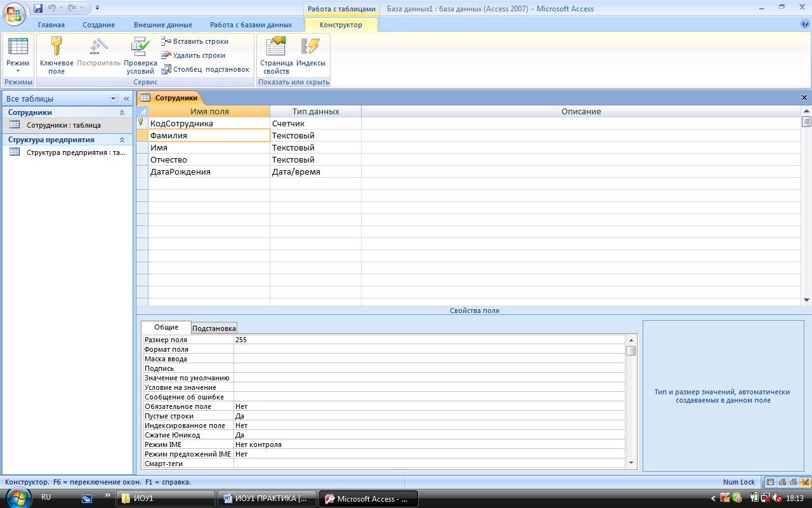Image resolution: width=812 pixels, height=508 pixels.
Task: Click the Тип данных column header
Action: pos(315,111)
